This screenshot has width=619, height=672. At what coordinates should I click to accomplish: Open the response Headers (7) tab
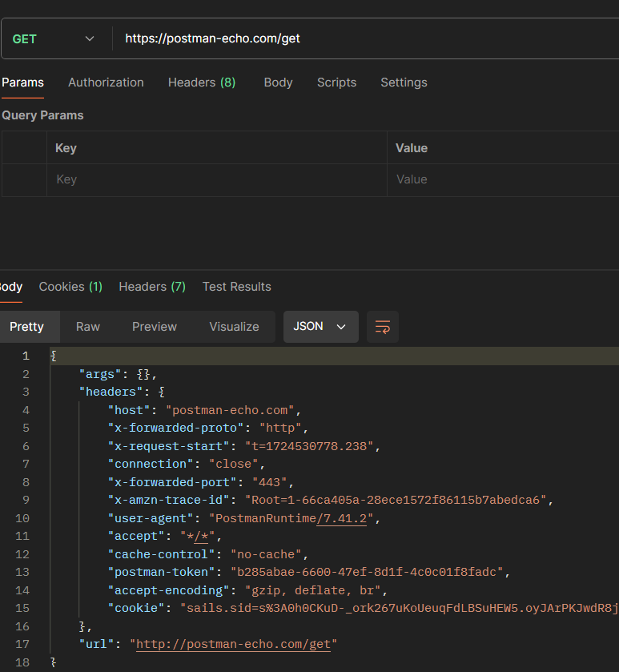pos(152,286)
